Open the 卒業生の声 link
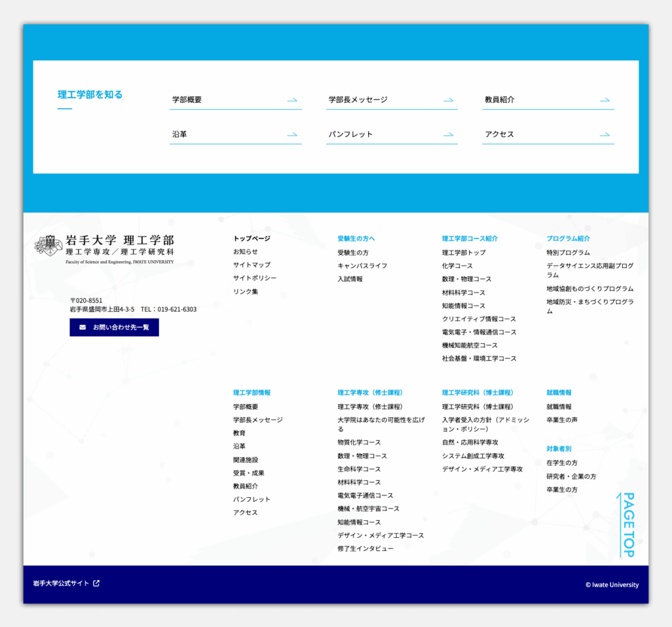This screenshot has width=672, height=627. (562, 420)
